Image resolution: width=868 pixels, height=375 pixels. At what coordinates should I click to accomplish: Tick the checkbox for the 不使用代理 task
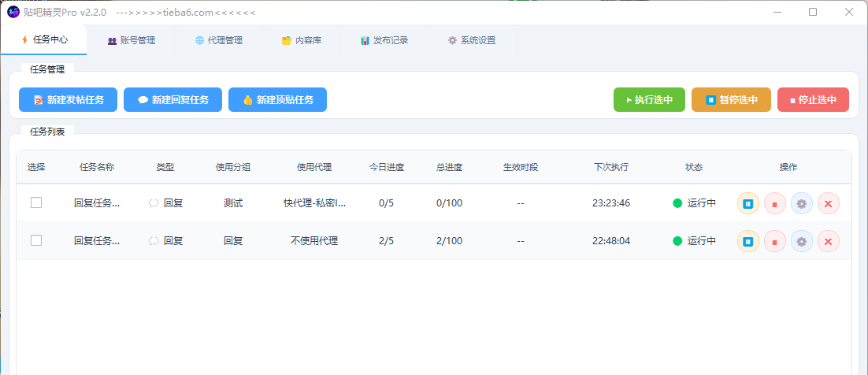(36, 240)
